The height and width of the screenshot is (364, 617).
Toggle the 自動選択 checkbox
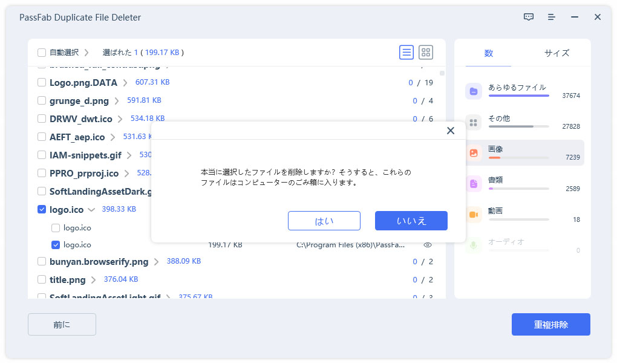(41, 53)
